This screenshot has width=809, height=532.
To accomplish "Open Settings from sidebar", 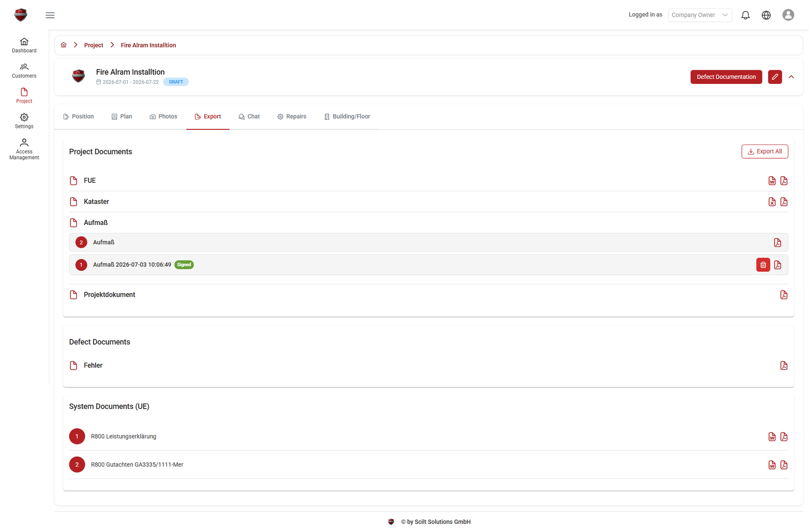I will coord(24,121).
